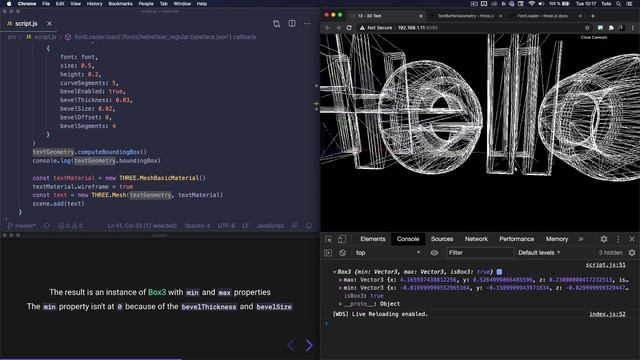Screen dimensions: 640x360
Task: Show more DevTools tabs chevron
Action: click(581, 239)
